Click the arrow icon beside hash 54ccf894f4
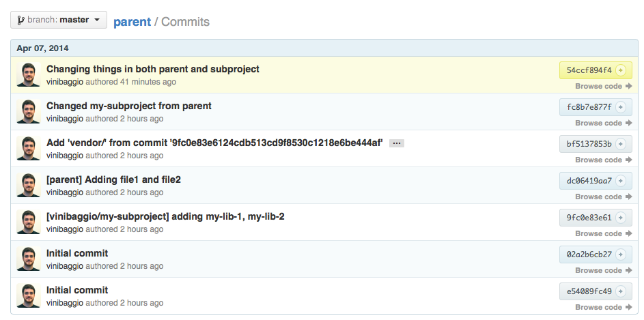 click(621, 70)
